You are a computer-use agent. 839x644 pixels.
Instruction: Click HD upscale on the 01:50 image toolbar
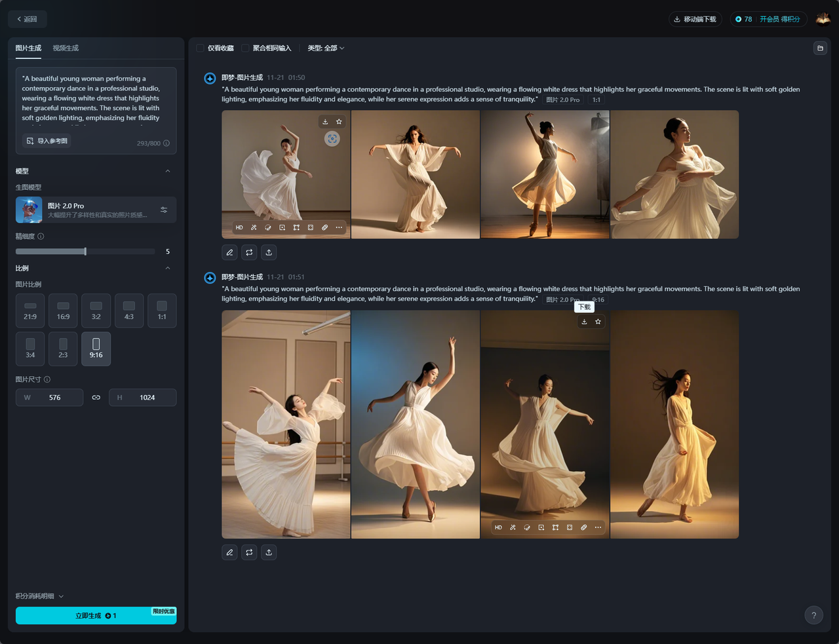(x=239, y=228)
